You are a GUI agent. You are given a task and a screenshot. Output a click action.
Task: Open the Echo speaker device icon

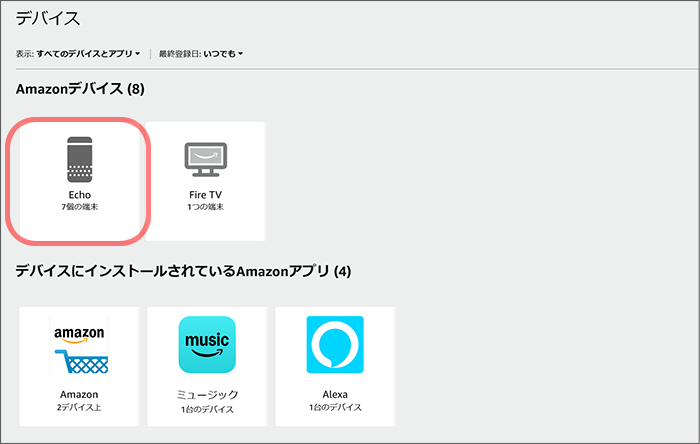tap(79, 159)
